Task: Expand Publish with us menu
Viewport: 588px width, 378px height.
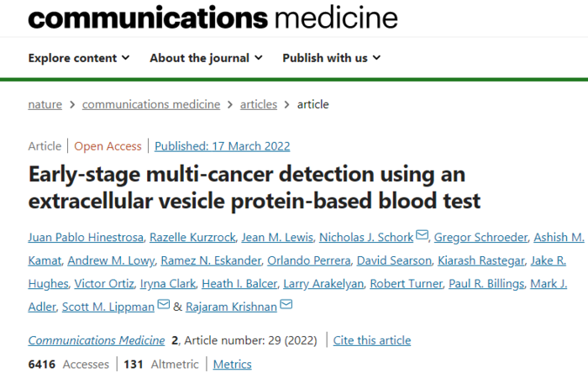Action: 332,58
